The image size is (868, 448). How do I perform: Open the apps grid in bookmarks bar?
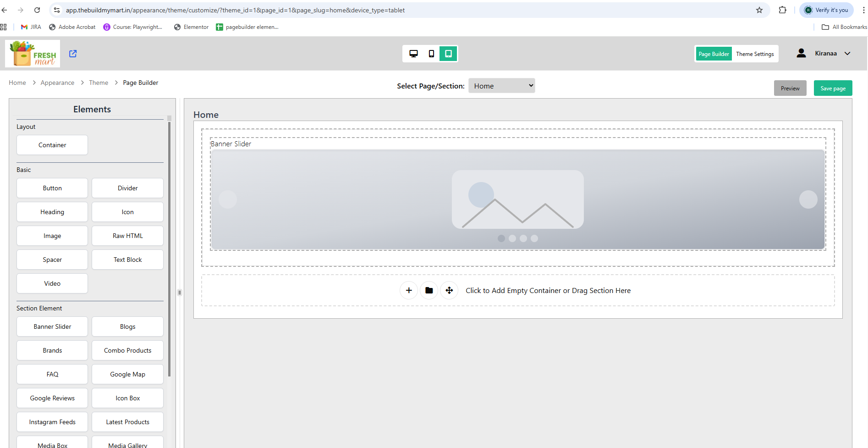(3, 27)
